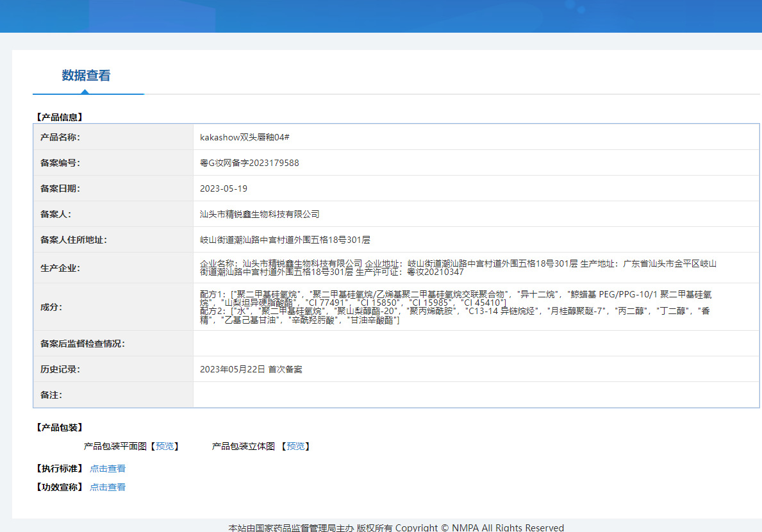Click the blue page header banner

(x=381, y=17)
